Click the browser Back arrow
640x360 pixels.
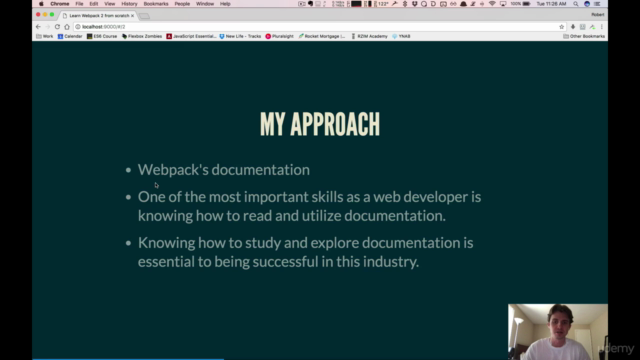pos(38,27)
